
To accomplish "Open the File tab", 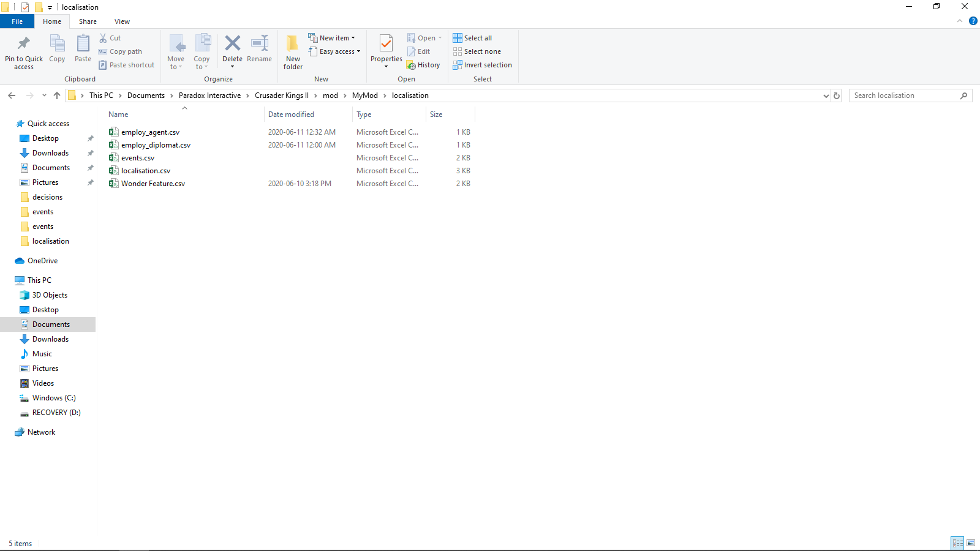I will [x=17, y=21].
